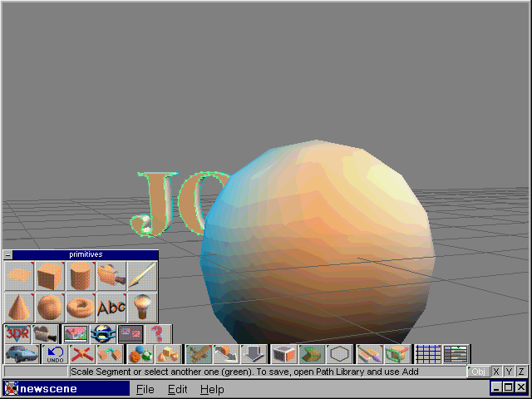
Task: Open the File menu
Action: [145, 389]
